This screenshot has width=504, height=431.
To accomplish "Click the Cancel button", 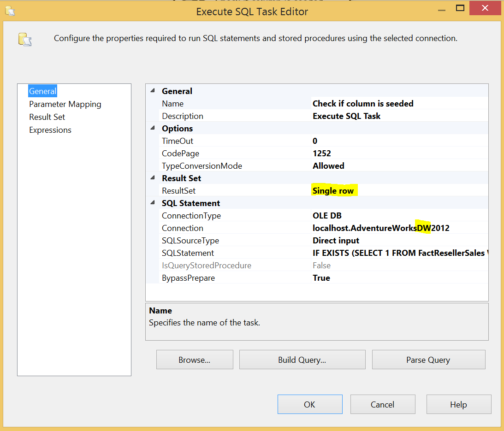I will pyautogui.click(x=383, y=405).
